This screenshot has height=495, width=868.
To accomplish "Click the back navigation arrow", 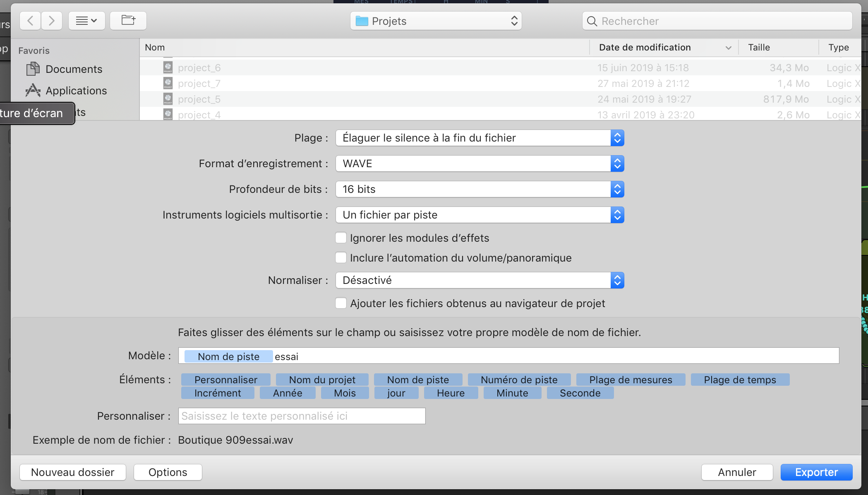I will [x=30, y=21].
